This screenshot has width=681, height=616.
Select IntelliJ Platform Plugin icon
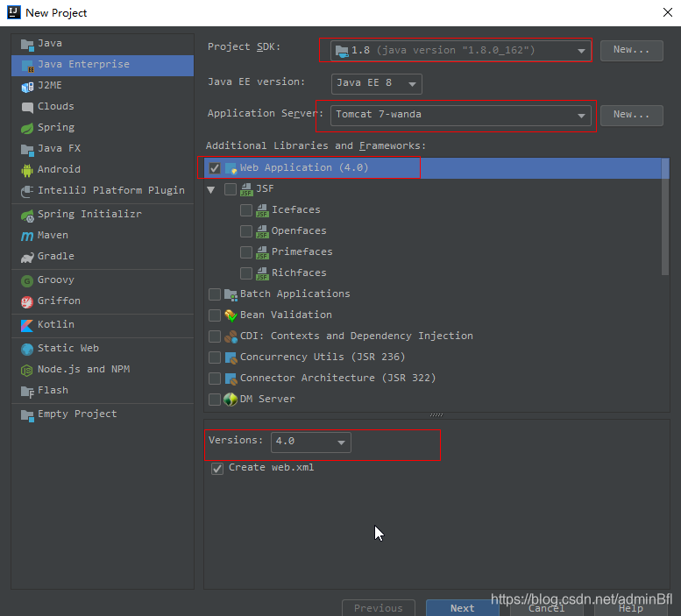click(x=27, y=191)
